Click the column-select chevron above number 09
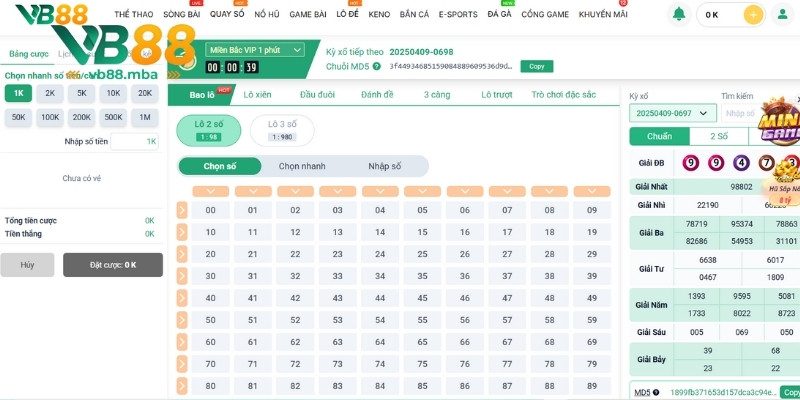 click(592, 191)
